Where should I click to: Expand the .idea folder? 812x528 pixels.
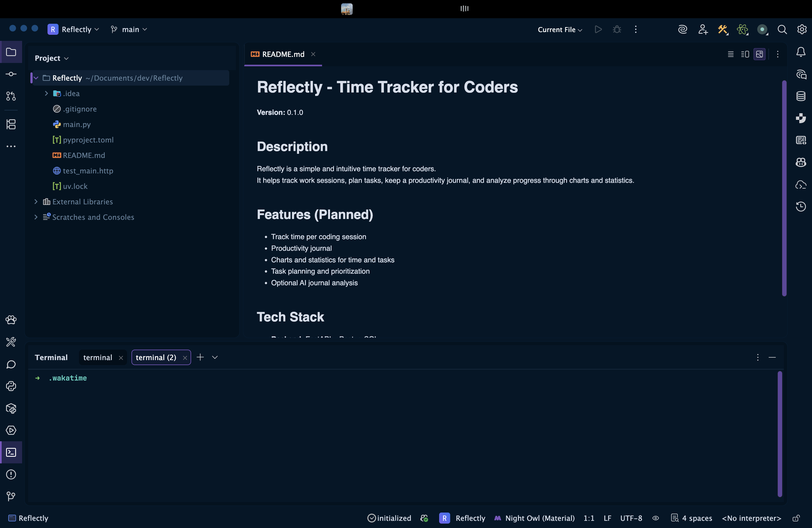tap(46, 93)
